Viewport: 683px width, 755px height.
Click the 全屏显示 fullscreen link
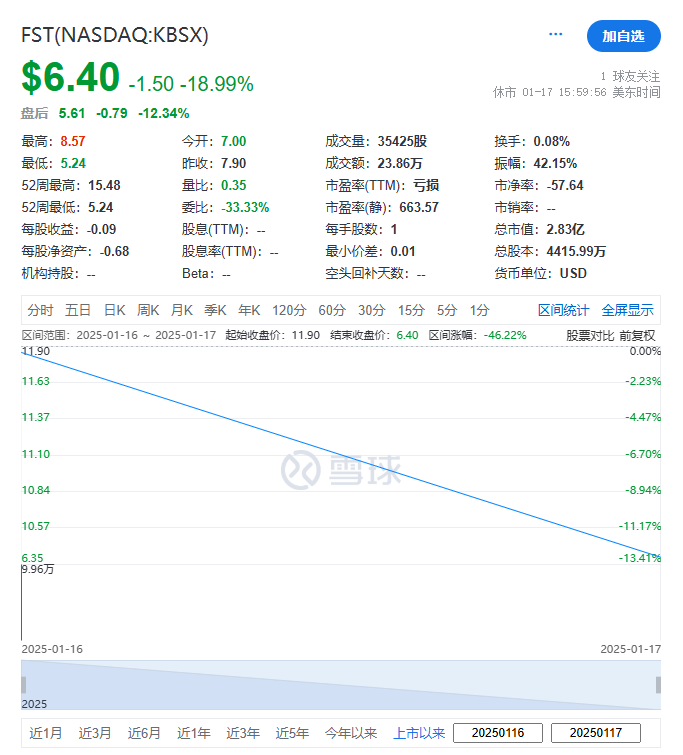[627, 310]
